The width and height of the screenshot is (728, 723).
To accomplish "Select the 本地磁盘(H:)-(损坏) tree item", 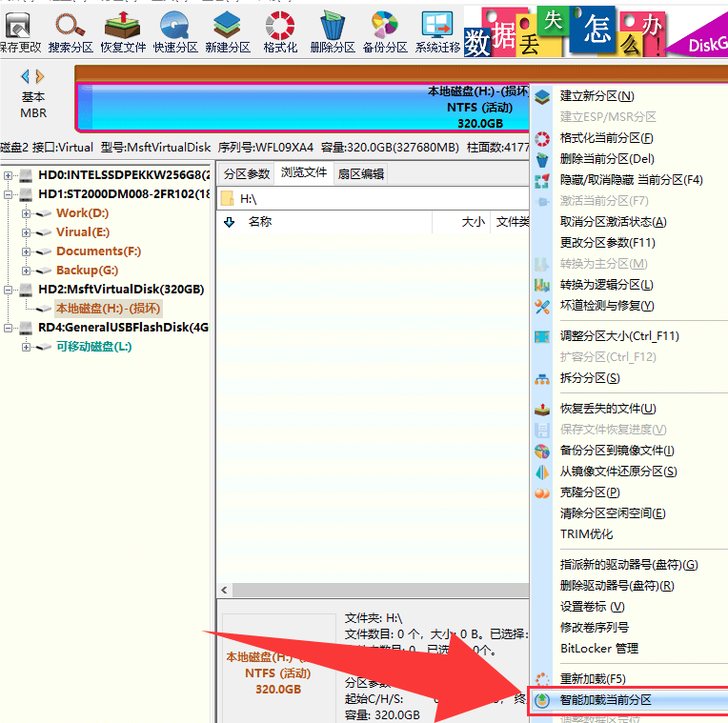I will [x=108, y=309].
